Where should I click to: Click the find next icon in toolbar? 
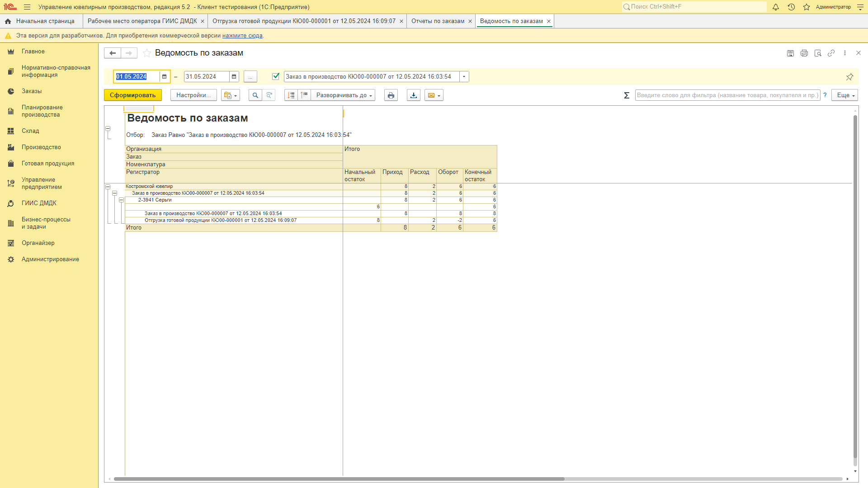[269, 95]
